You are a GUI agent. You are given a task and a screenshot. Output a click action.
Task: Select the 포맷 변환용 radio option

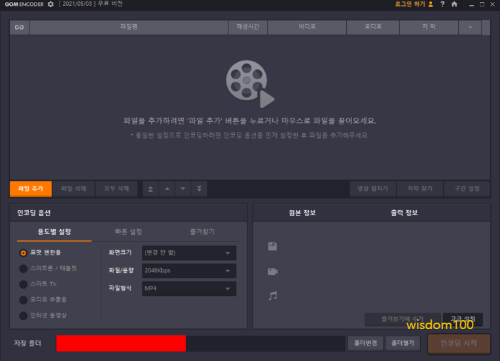click(23, 253)
